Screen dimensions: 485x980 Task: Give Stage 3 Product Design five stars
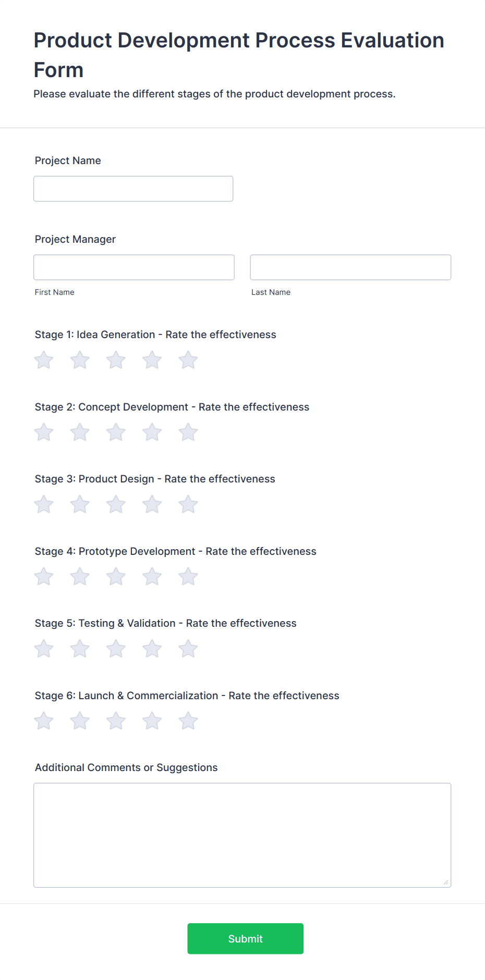188,504
